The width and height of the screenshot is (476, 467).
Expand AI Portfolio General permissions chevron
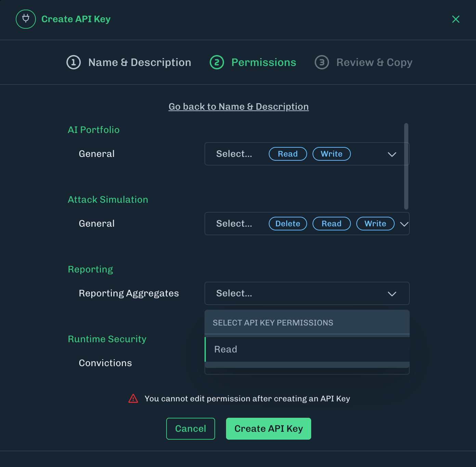(x=392, y=154)
